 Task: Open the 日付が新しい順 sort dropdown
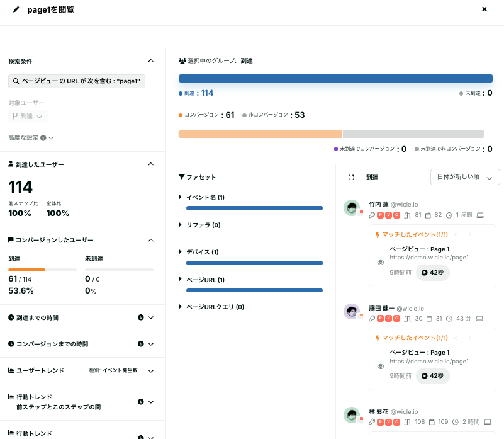465,177
